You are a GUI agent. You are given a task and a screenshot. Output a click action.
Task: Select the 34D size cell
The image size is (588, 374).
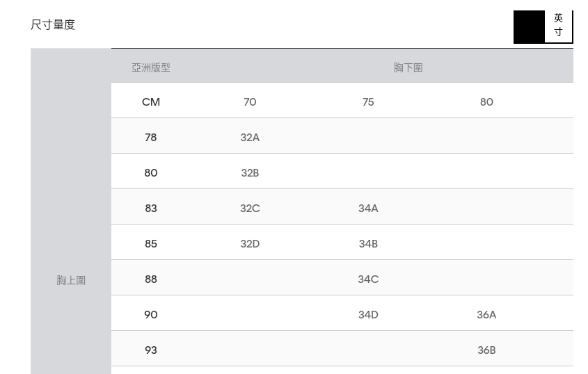(368, 315)
